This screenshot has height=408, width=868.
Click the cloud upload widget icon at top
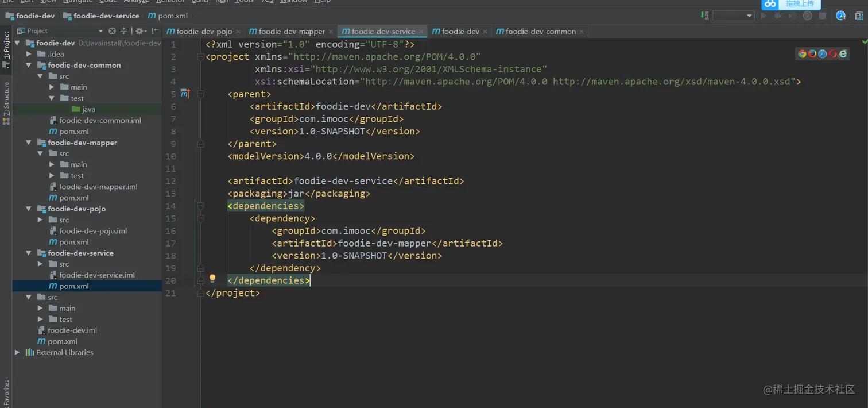tap(770, 4)
